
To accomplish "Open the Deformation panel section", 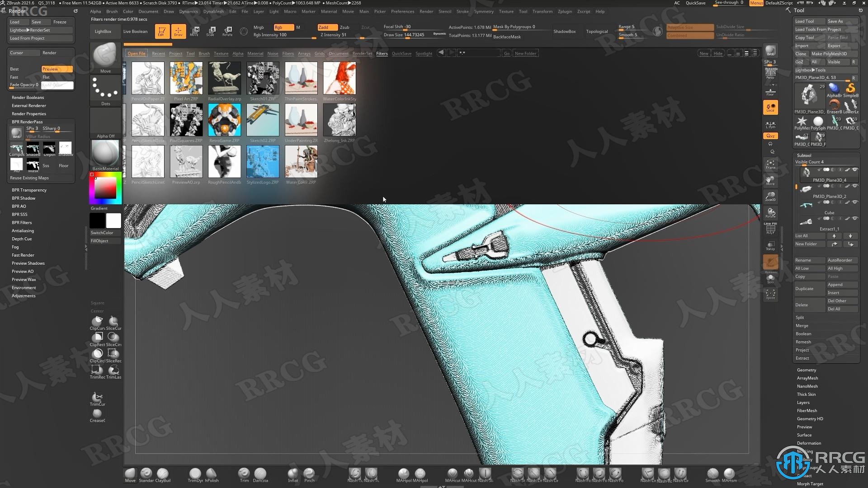I will pyautogui.click(x=808, y=443).
